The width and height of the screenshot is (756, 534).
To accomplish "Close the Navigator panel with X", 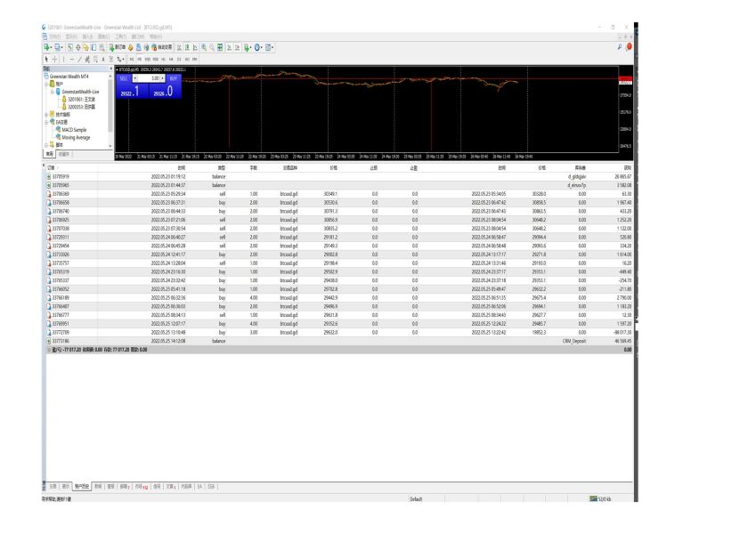I will 111,69.
